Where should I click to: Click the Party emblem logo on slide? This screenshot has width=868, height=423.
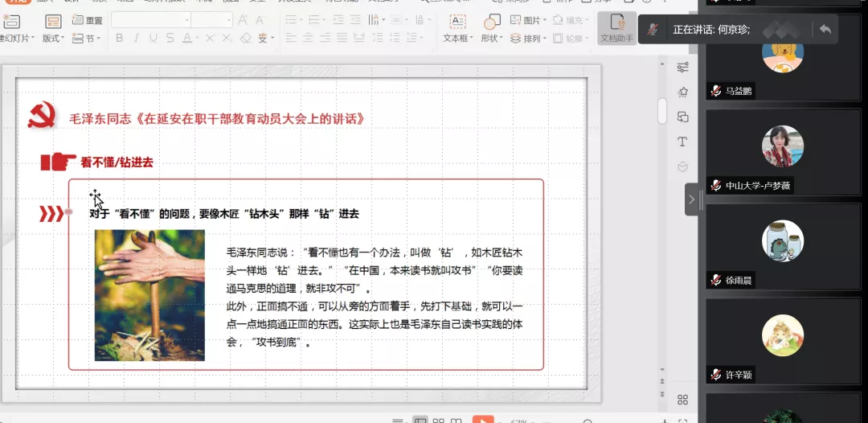42,116
